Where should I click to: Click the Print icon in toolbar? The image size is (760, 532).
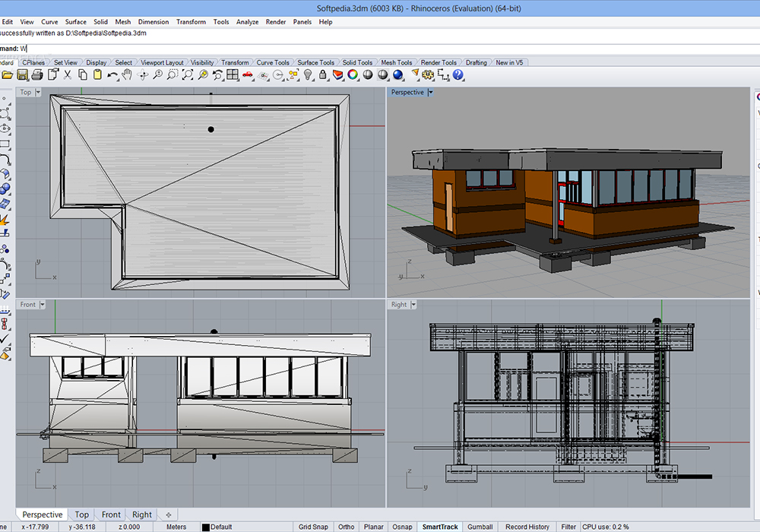tap(37, 74)
